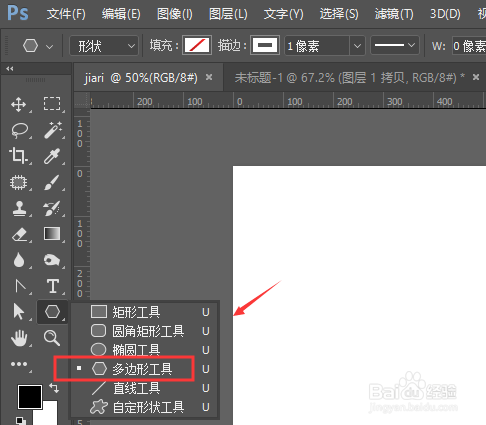Click the ruler origin corner box
The image size is (486, 425).
[x=82, y=100]
